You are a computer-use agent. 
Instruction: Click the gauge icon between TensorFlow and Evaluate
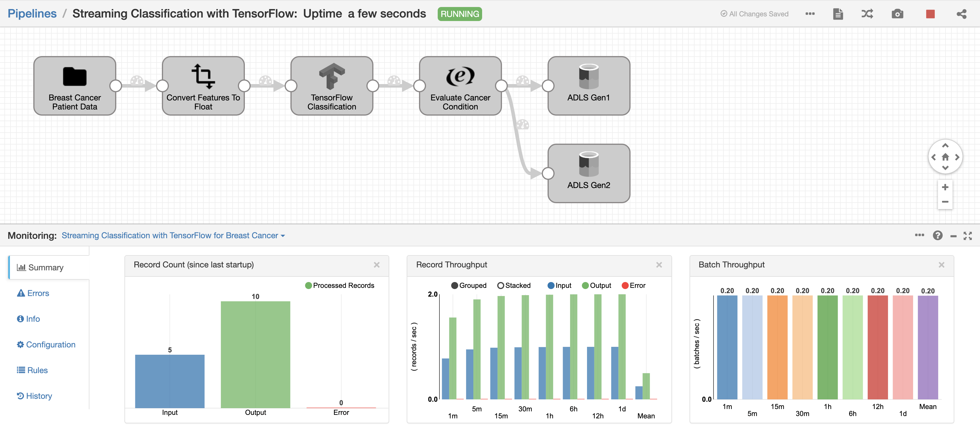pos(394,80)
